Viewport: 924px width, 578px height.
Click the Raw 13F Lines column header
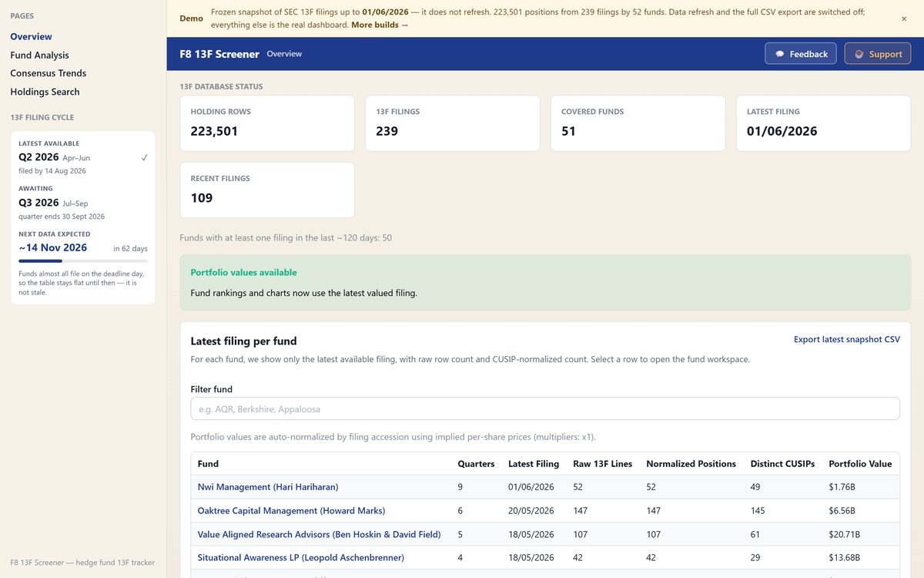tap(603, 464)
